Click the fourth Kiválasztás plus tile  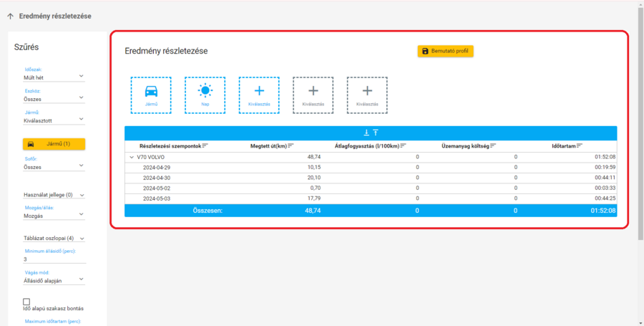[313, 95]
